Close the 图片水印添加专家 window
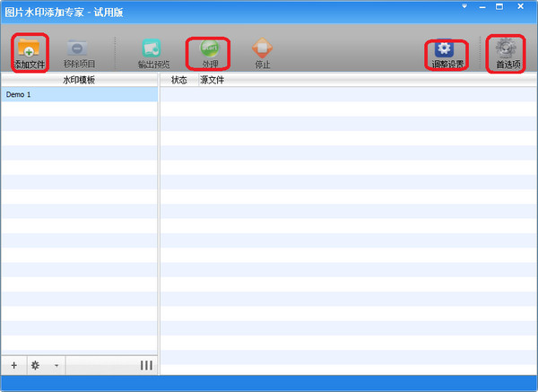538x392 pixels. click(x=520, y=6)
